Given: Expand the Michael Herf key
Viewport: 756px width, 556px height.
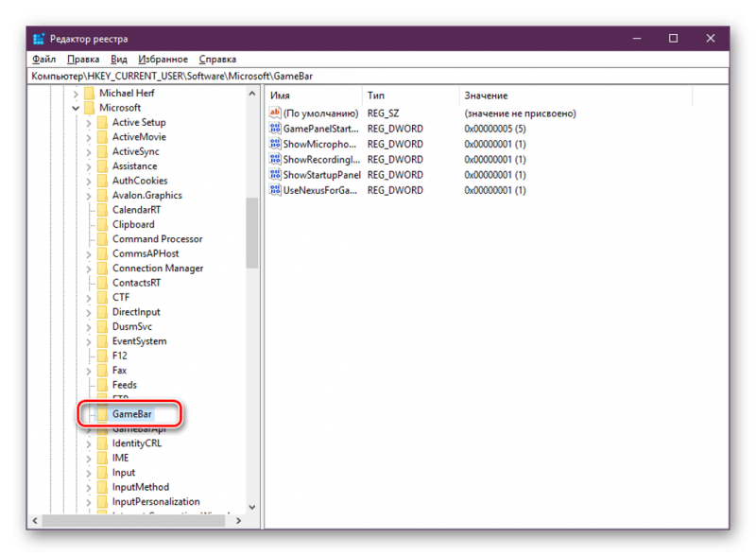Looking at the screenshot, I should pyautogui.click(x=76, y=94).
